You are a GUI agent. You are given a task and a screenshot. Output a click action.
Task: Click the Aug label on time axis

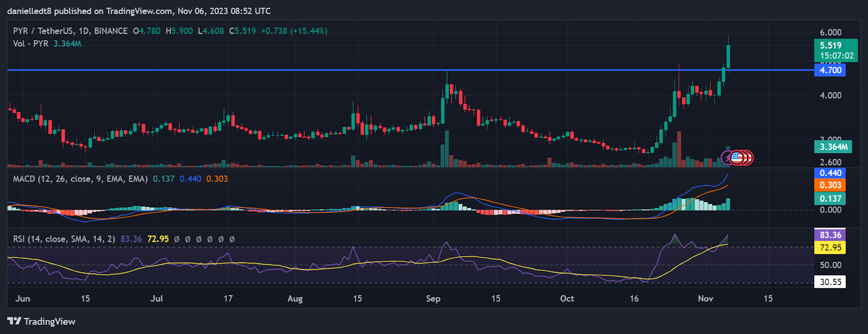(295, 299)
